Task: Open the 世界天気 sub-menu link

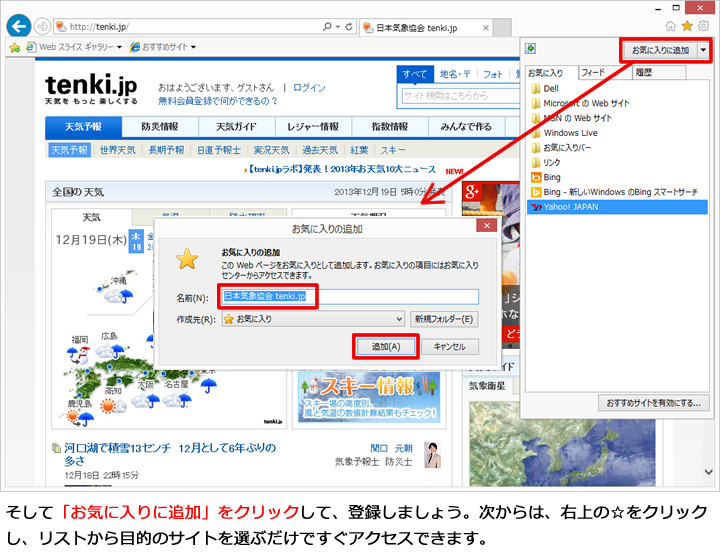Action: coord(118,150)
